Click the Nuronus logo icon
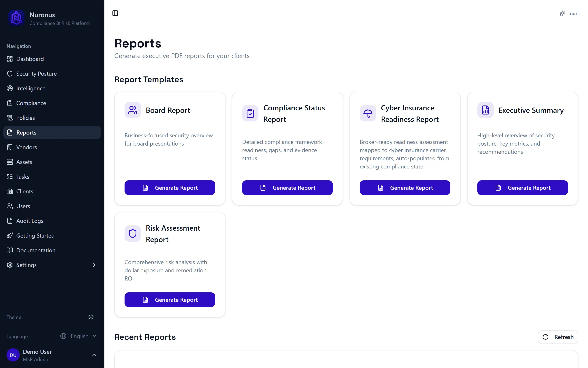This screenshot has width=588, height=368. (16, 18)
